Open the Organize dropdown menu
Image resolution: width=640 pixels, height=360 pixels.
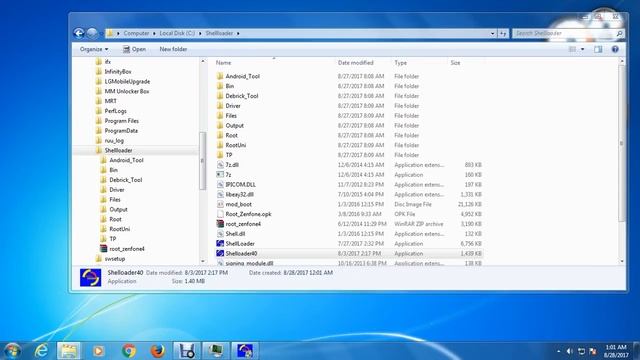point(94,49)
